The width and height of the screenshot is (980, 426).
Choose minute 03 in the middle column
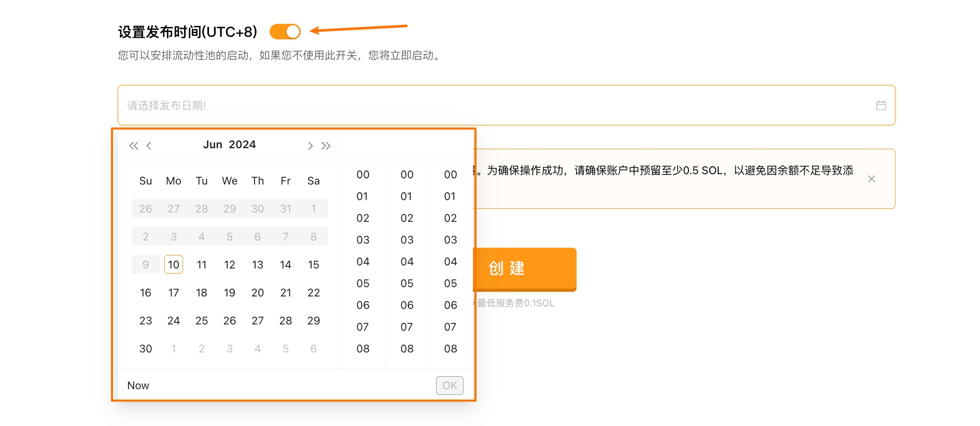[407, 240]
